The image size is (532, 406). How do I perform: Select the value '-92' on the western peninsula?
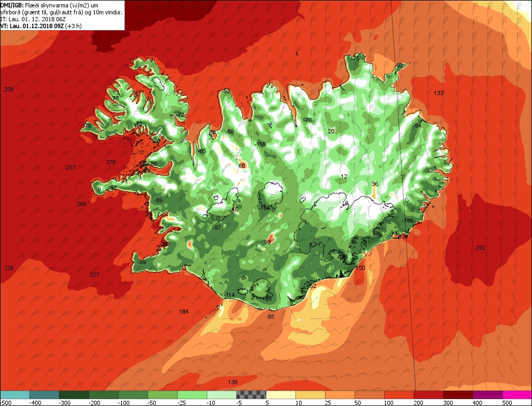[x=112, y=188]
